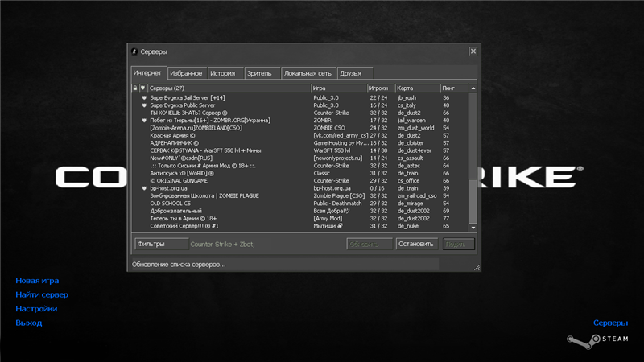The height and width of the screenshot is (362, 644).
Task: Click map name jb_rush
Action: pos(407,97)
